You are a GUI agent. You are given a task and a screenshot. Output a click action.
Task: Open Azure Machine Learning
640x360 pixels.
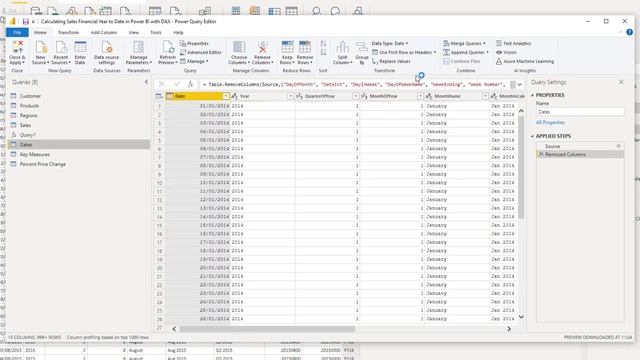[525, 61]
